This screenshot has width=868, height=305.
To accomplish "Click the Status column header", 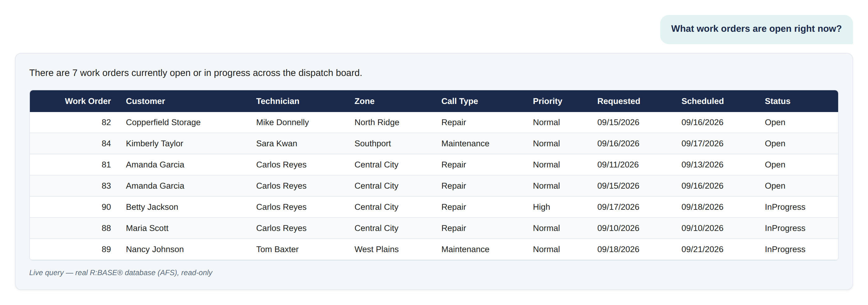I will [777, 101].
